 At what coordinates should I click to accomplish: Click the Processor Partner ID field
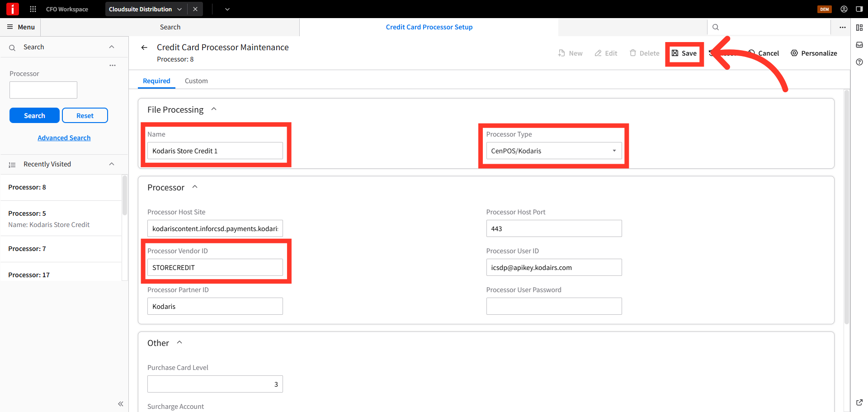coord(215,306)
